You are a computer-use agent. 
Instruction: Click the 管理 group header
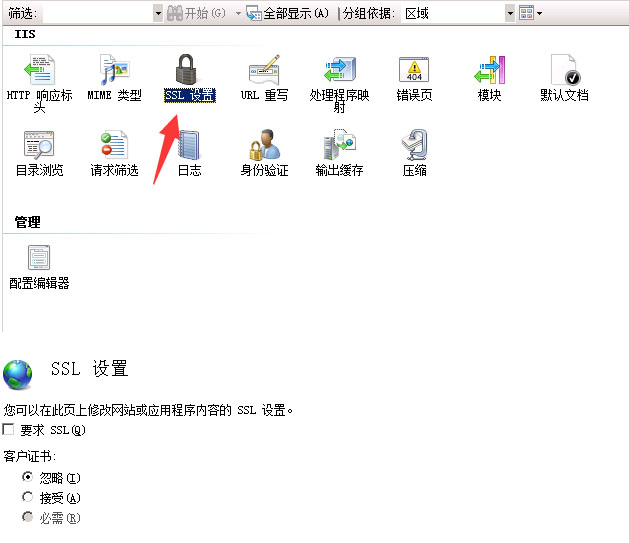pyautogui.click(x=27, y=222)
